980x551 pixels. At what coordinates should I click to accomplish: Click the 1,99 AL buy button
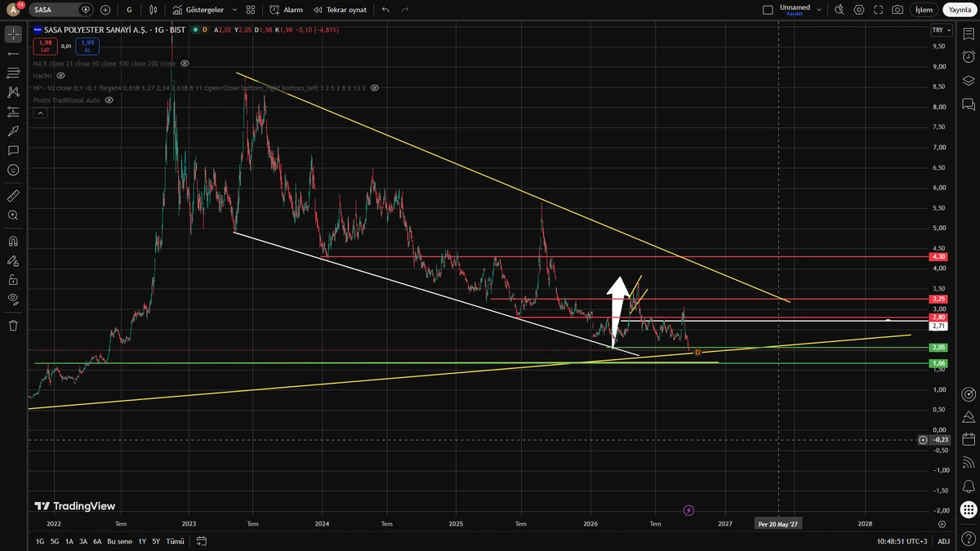coord(87,46)
